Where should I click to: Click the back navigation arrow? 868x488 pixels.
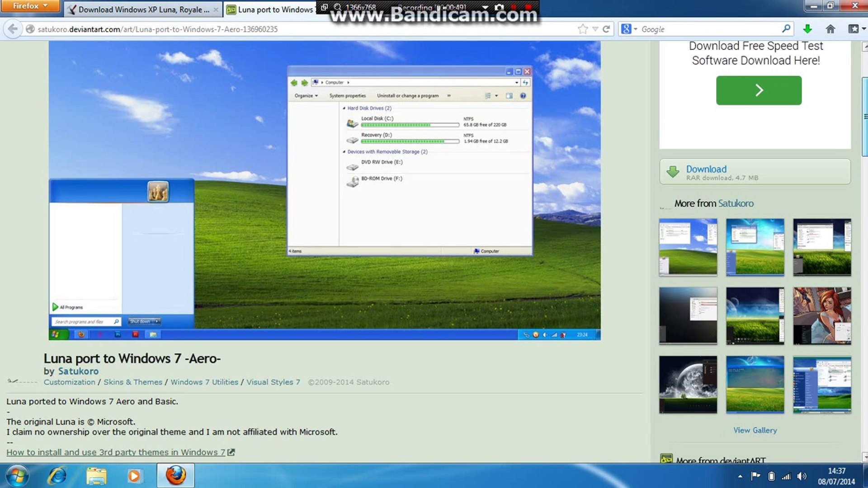coord(12,29)
